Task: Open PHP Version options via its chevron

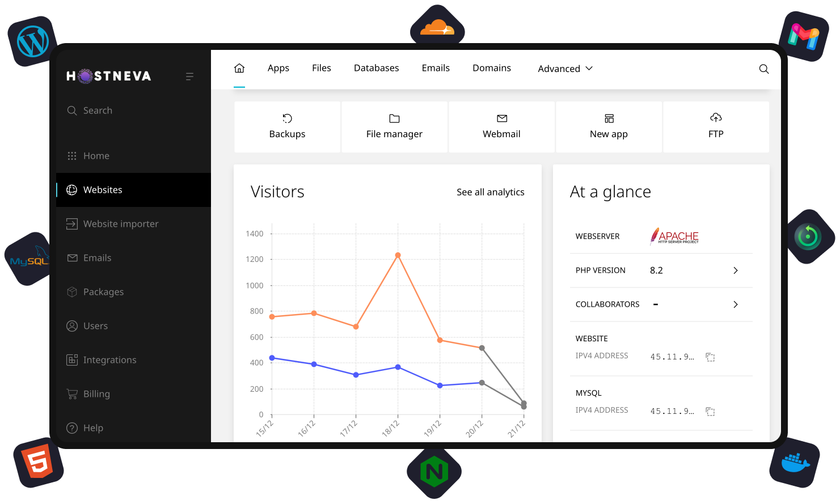Action: click(x=735, y=270)
